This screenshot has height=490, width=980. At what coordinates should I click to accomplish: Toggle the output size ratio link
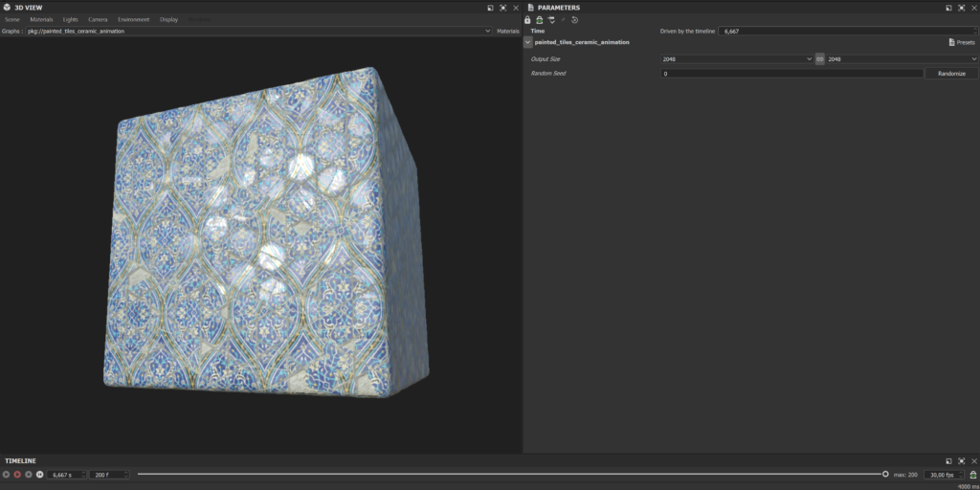tap(819, 59)
